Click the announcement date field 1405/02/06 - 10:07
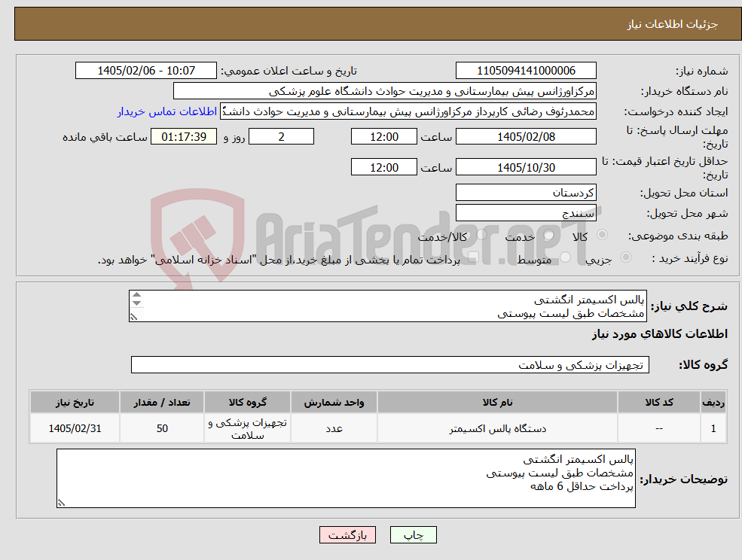The width and height of the screenshot is (742, 560). tap(145, 71)
